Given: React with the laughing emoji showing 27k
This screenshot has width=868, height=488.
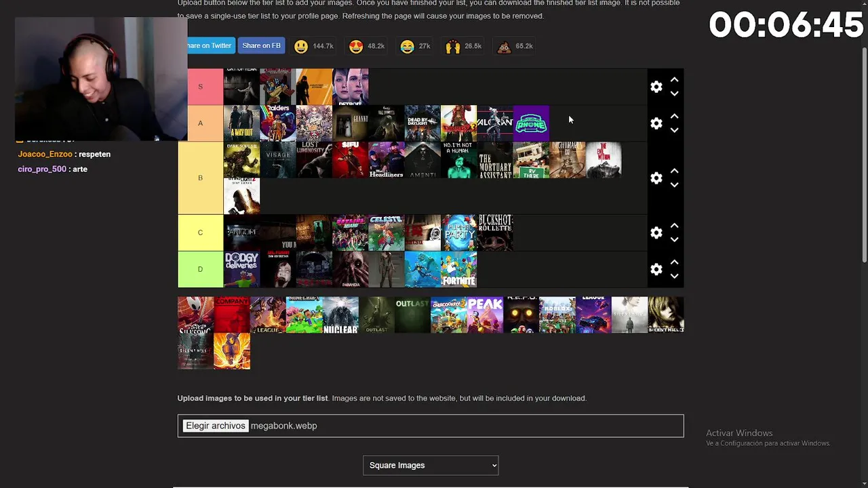Looking at the screenshot, I should [416, 46].
